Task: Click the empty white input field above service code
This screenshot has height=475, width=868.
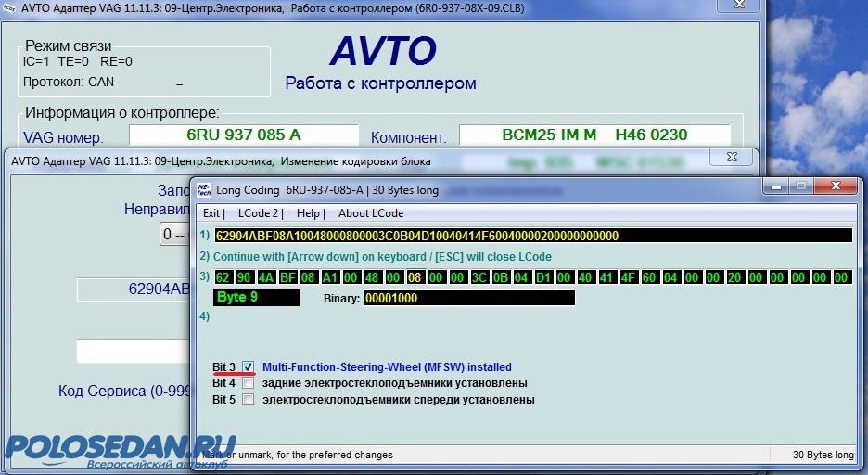Action: [x=133, y=352]
